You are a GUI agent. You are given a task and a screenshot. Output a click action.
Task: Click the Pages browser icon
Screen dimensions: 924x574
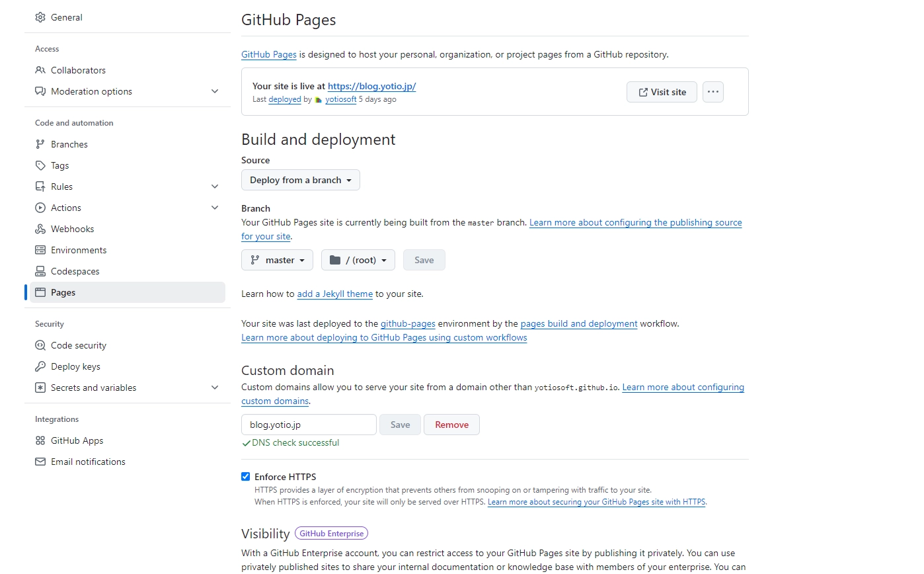click(x=40, y=292)
